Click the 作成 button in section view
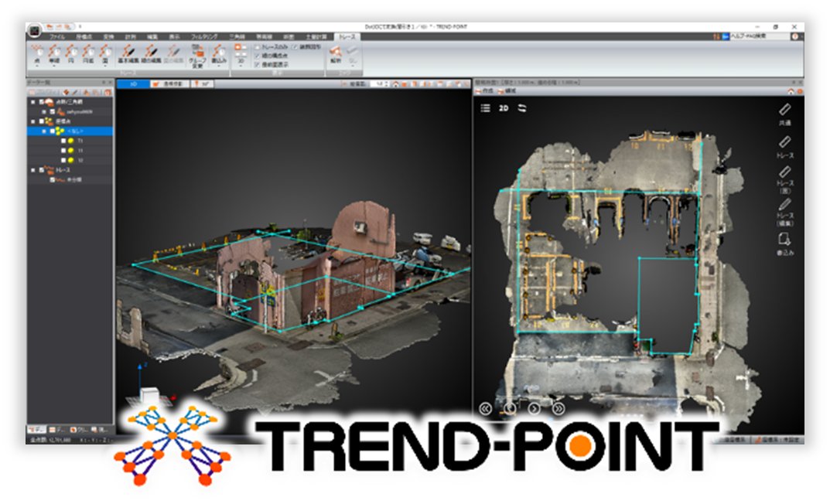The image size is (830, 504). point(484,91)
